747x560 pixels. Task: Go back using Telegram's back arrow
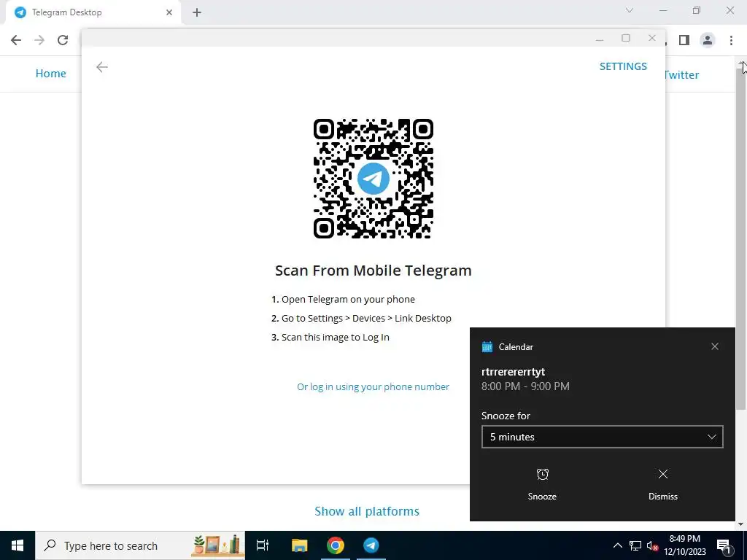102,67
